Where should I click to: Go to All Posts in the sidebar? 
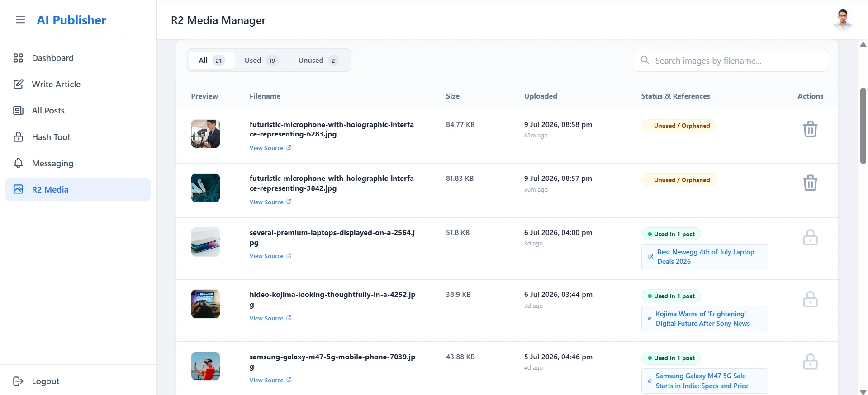pos(78,111)
